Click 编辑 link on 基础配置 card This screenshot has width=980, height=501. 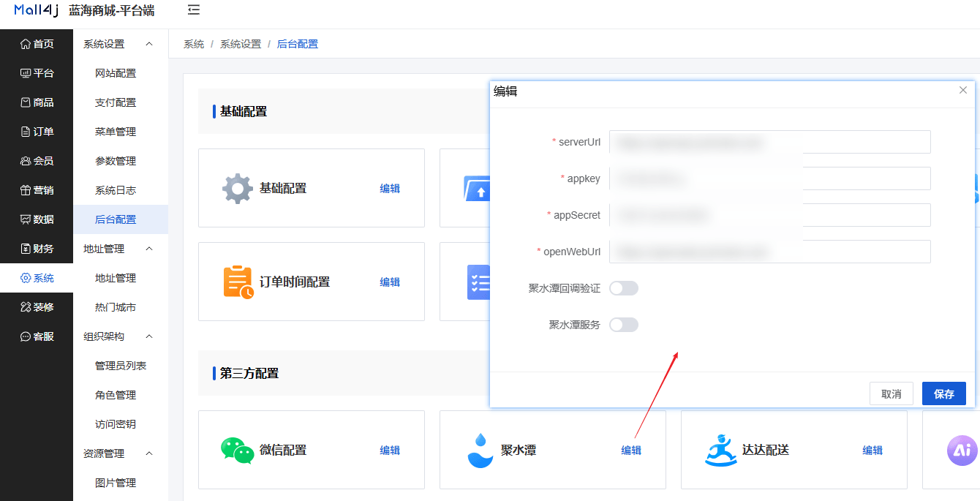coord(390,189)
